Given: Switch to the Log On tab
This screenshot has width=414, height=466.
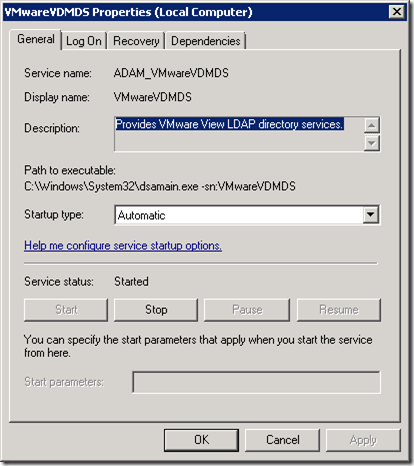Looking at the screenshot, I should pyautogui.click(x=84, y=41).
